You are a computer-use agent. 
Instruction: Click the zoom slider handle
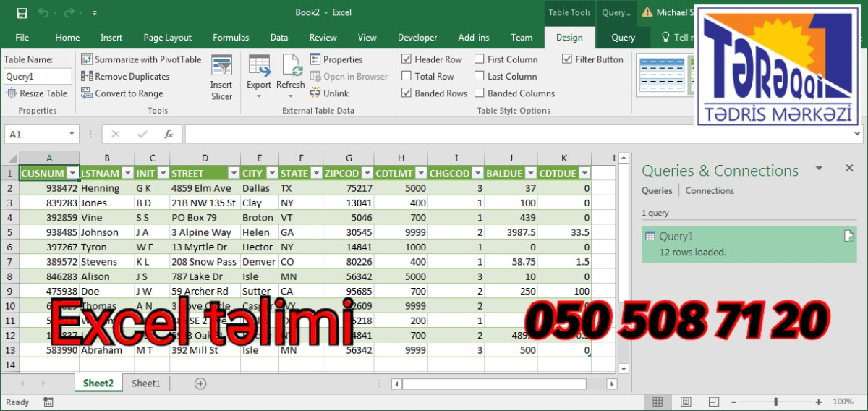point(776,402)
